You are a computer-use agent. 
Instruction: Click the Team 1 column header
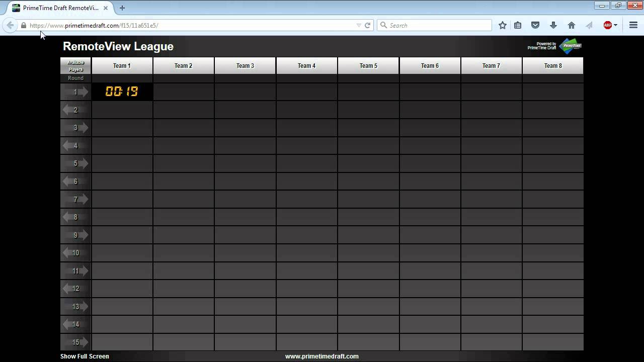pos(122,66)
